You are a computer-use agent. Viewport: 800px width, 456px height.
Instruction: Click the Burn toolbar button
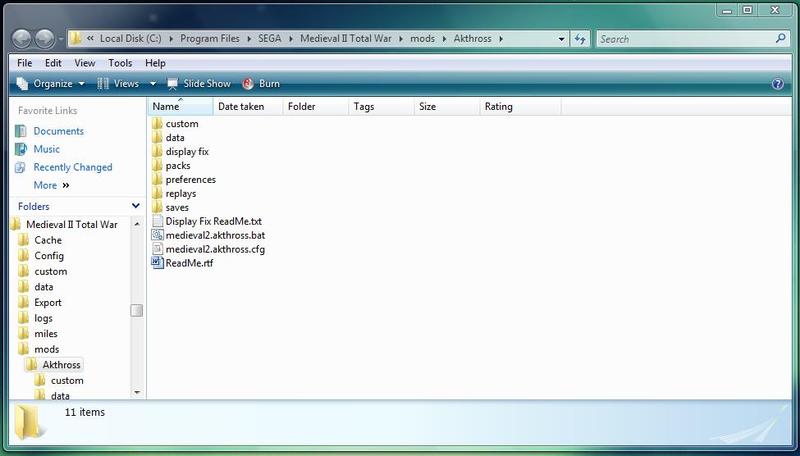click(x=261, y=84)
